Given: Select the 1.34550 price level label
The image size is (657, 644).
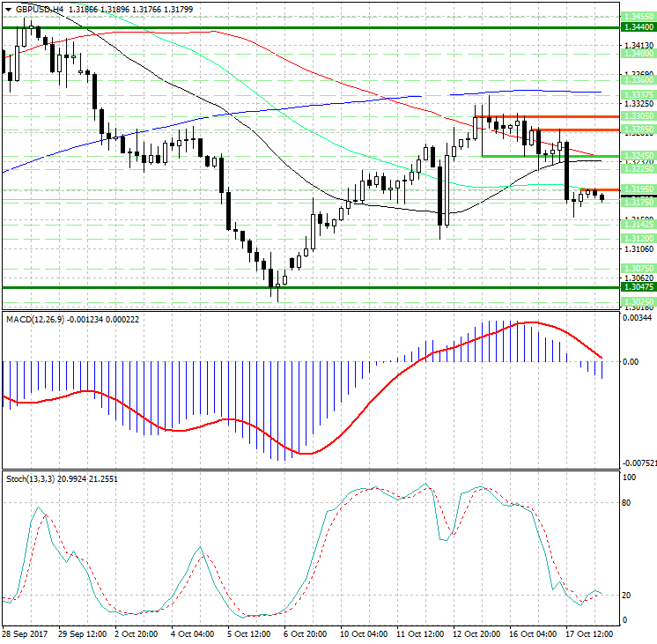Looking at the screenshot, I should coord(639,17).
